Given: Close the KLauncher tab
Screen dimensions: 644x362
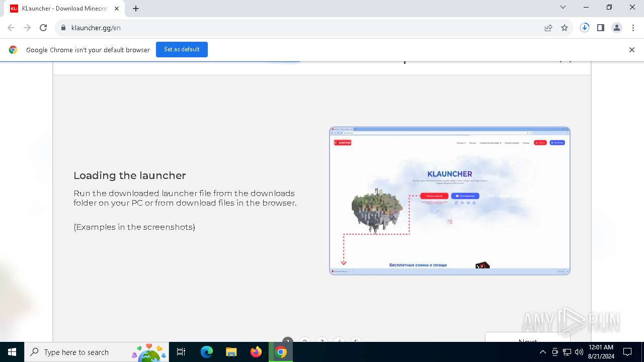Looking at the screenshot, I should 117,9.
